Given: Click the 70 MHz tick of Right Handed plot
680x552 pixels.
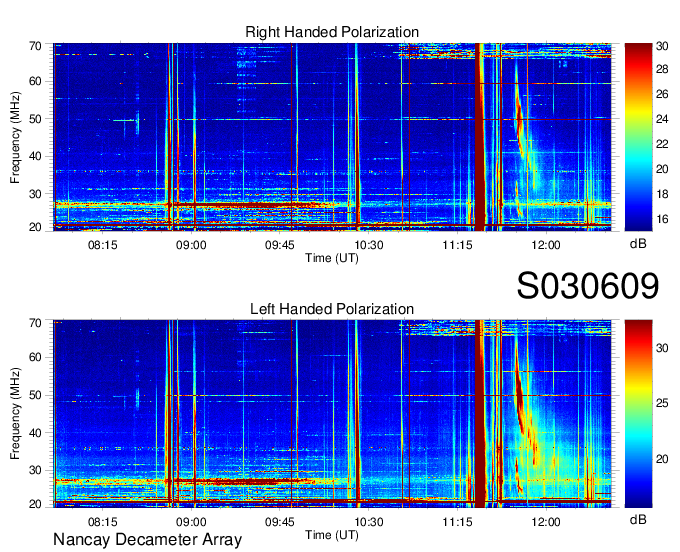Looking at the screenshot, I should pyautogui.click(x=35, y=46).
